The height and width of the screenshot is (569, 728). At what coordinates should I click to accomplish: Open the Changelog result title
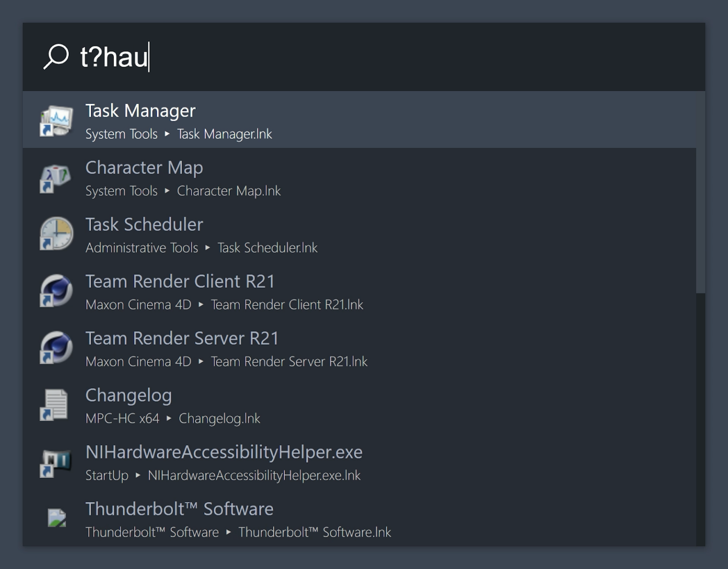tap(128, 395)
